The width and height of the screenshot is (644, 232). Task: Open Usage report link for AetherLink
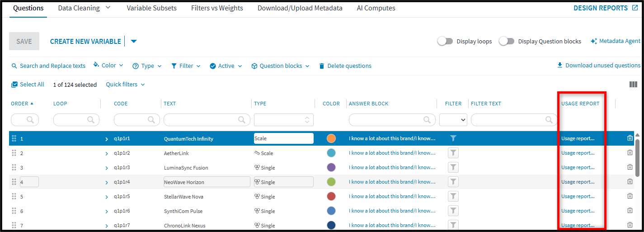[578, 153]
